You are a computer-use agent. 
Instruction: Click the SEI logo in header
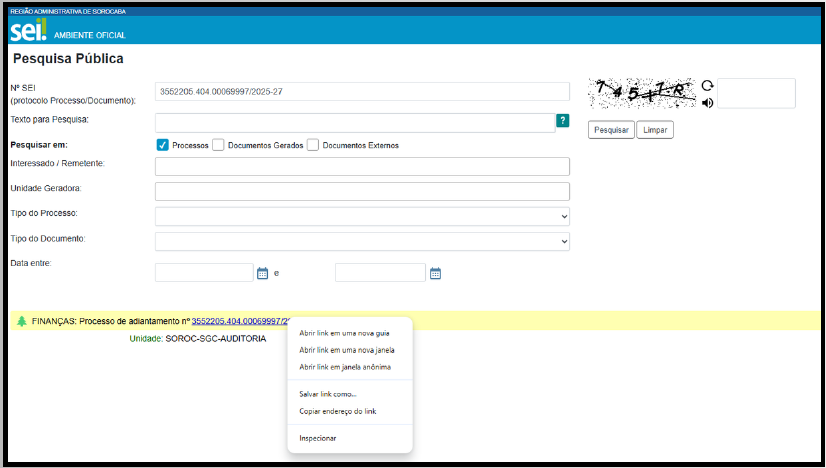pyautogui.click(x=28, y=31)
